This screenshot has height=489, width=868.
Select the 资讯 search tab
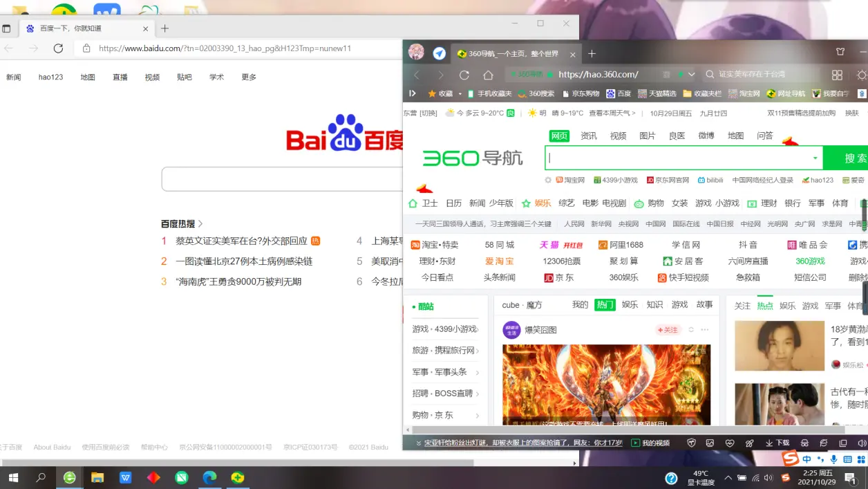pos(589,136)
